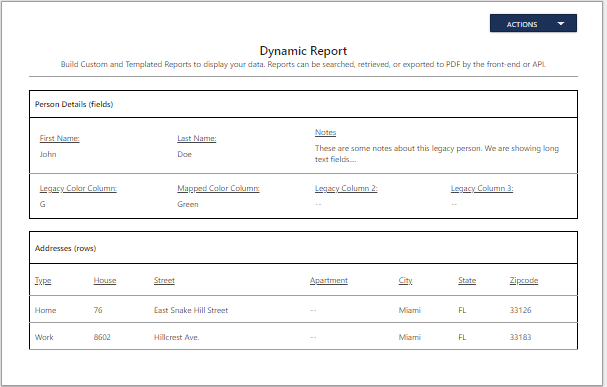607x387 pixels.
Task: Select Miami city in Home row
Action: pos(410,310)
